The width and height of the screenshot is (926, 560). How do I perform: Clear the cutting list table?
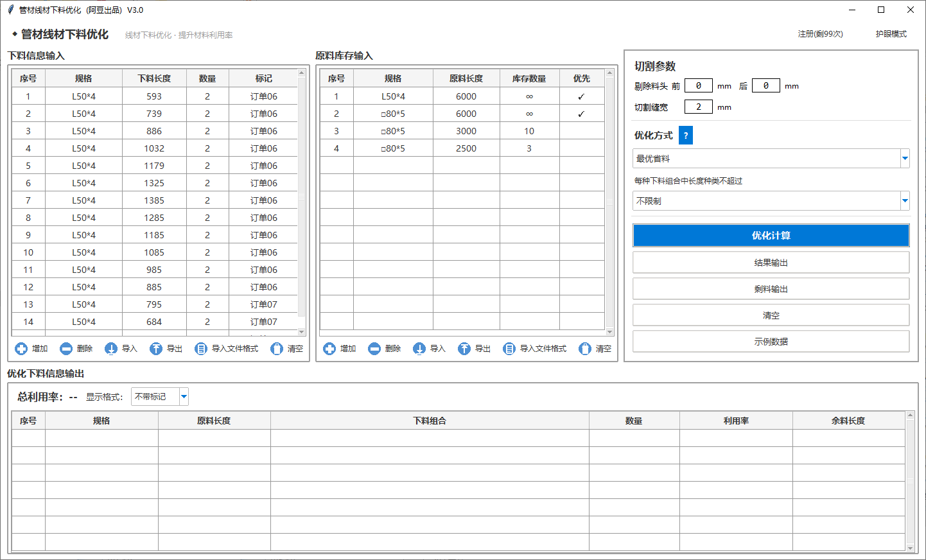(x=287, y=349)
